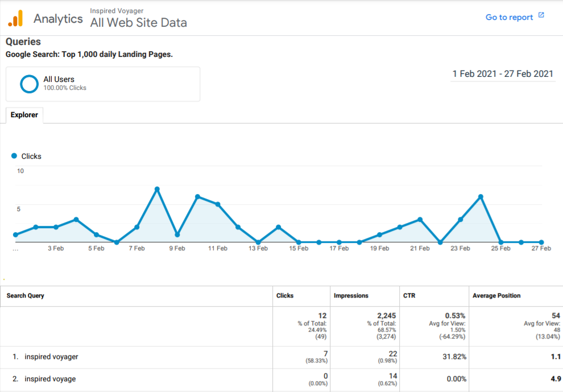
Task: Click the All Users segment box
Action: (103, 84)
